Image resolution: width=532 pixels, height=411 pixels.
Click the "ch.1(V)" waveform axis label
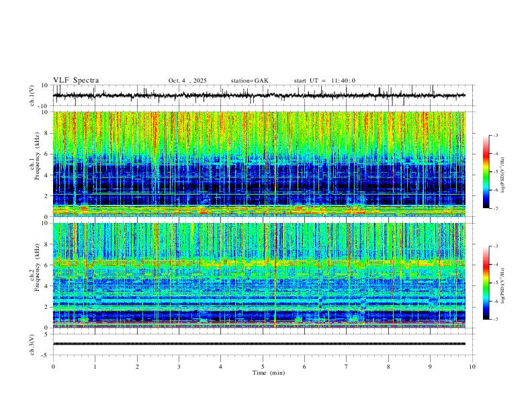(32, 95)
